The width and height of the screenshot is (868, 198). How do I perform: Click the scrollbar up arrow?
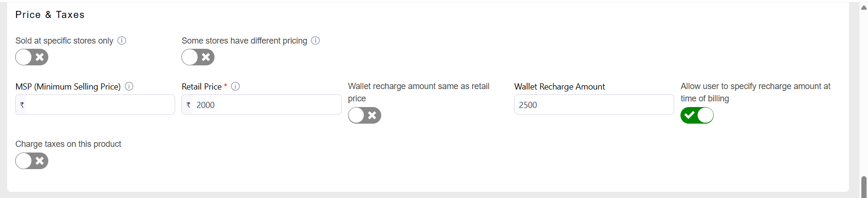point(864,7)
